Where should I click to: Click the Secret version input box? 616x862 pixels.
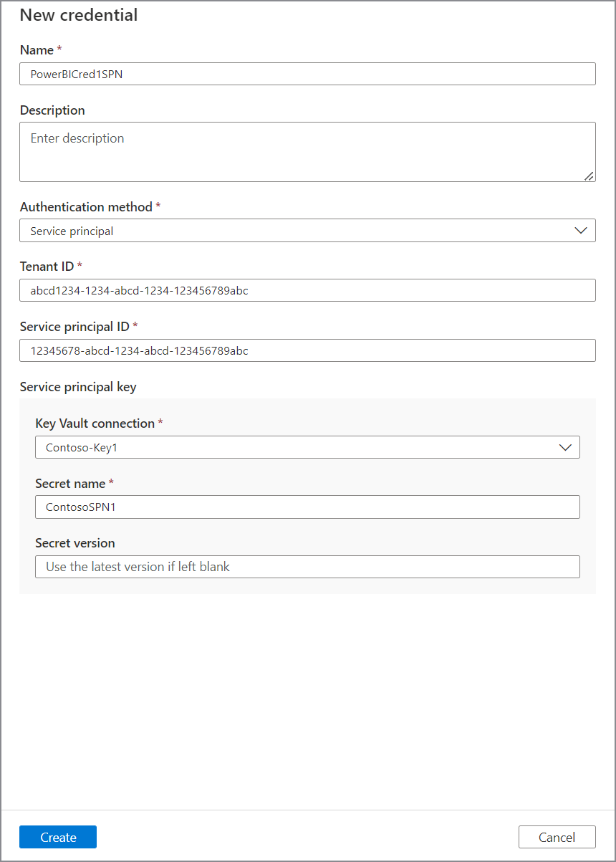pos(307,566)
